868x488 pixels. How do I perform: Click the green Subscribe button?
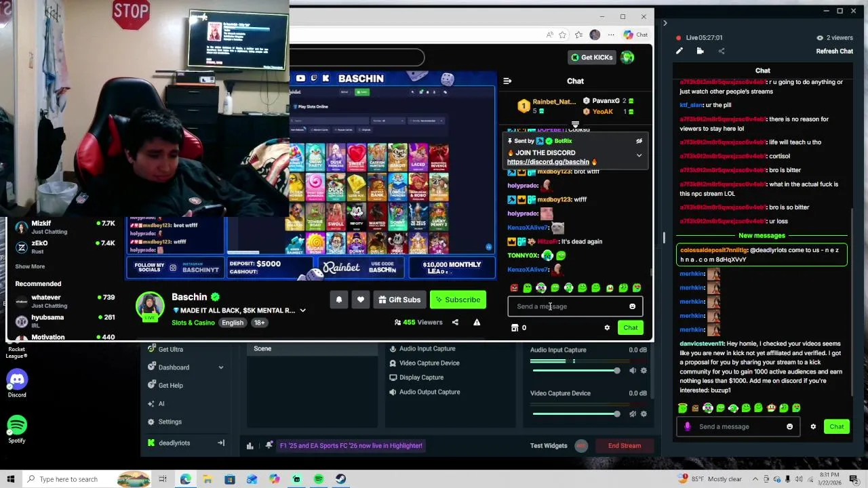point(458,300)
